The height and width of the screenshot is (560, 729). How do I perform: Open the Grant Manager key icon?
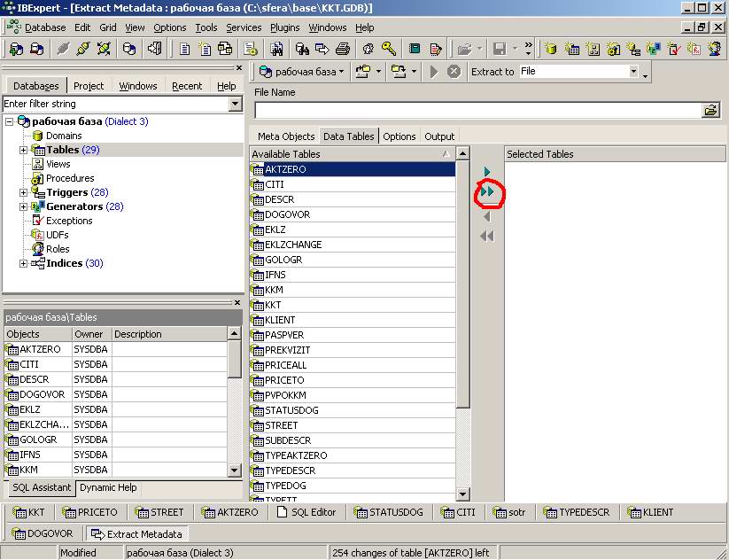389,49
